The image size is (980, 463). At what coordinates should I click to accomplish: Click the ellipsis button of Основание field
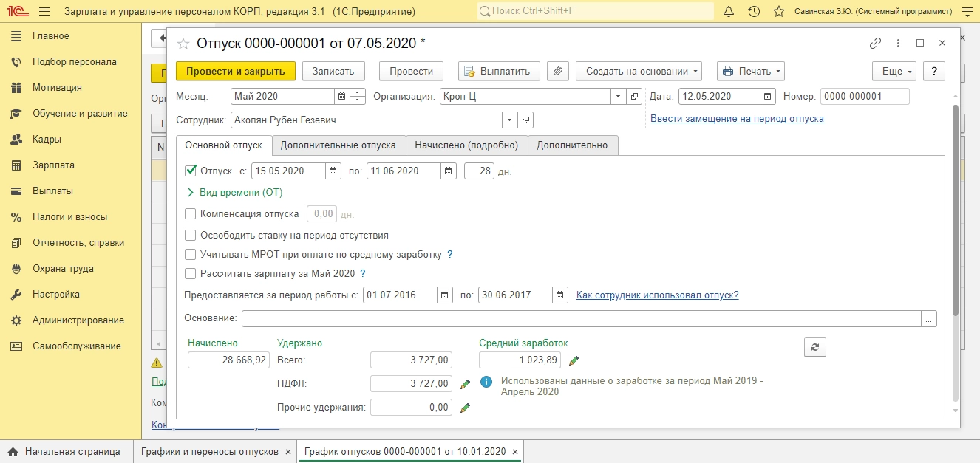929,318
